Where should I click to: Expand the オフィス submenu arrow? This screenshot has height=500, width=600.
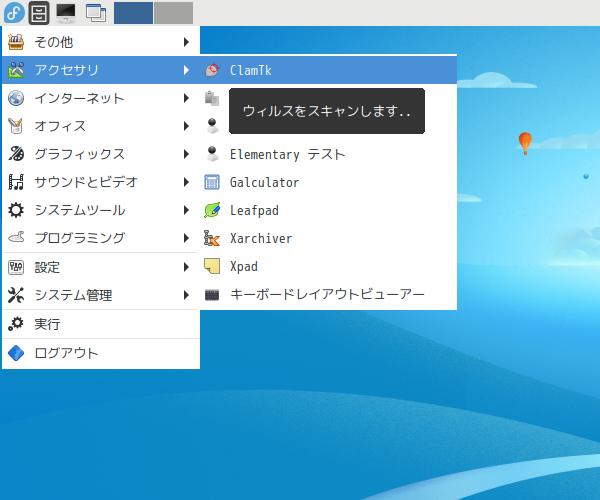[186, 126]
